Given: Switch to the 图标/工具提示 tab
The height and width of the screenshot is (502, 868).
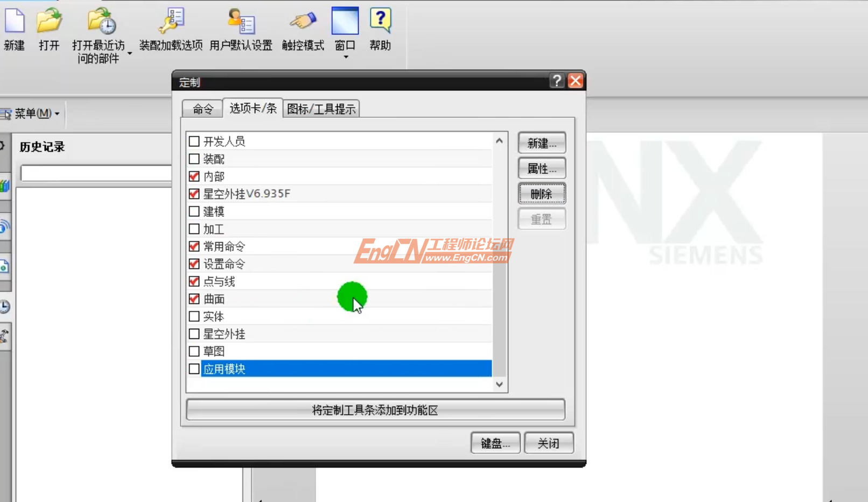Looking at the screenshot, I should 321,108.
